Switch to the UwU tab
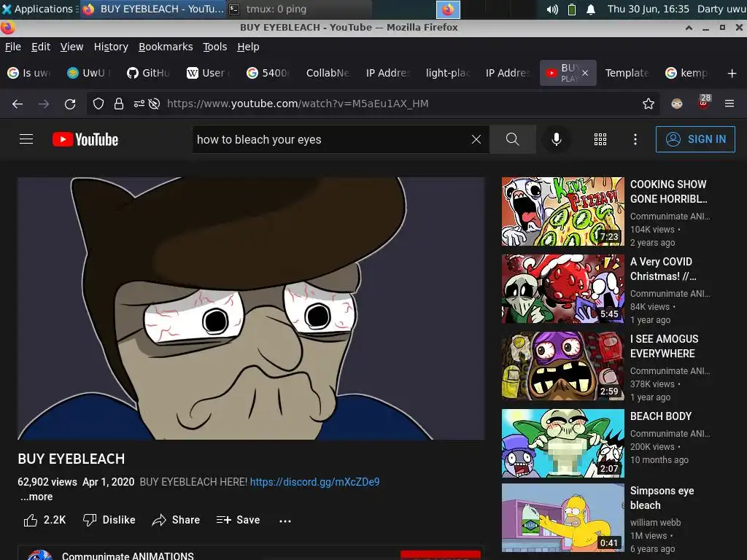The image size is (747, 560). pyautogui.click(x=88, y=73)
